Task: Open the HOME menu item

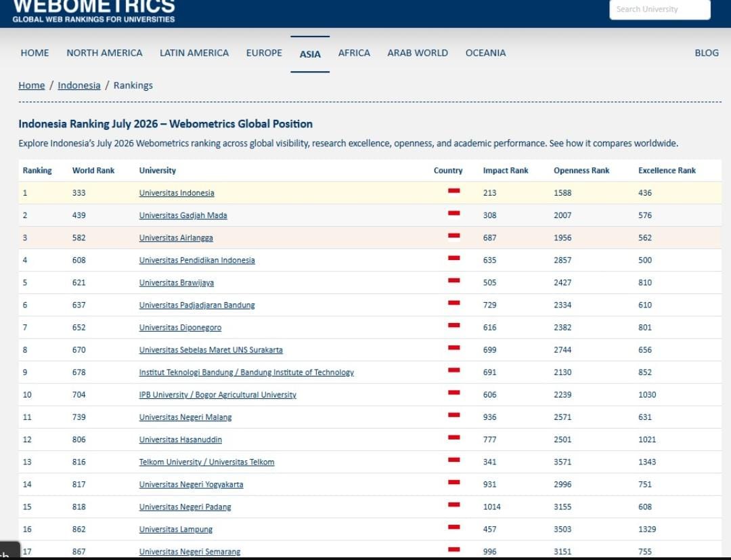Action: (35, 53)
